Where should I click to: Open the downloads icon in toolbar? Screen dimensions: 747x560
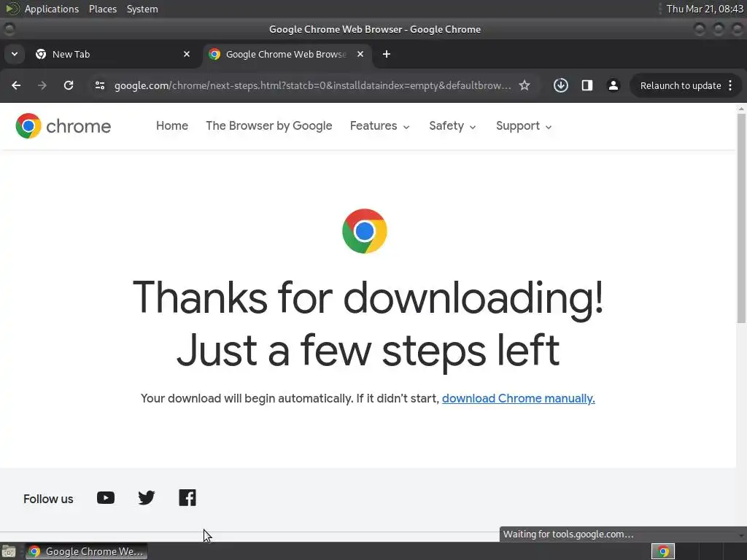(561, 86)
